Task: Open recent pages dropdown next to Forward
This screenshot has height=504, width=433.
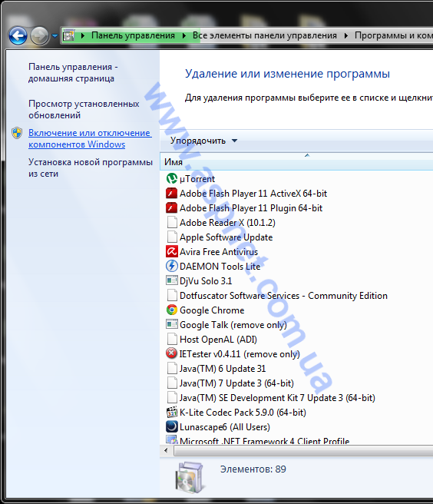Action: coord(55,35)
